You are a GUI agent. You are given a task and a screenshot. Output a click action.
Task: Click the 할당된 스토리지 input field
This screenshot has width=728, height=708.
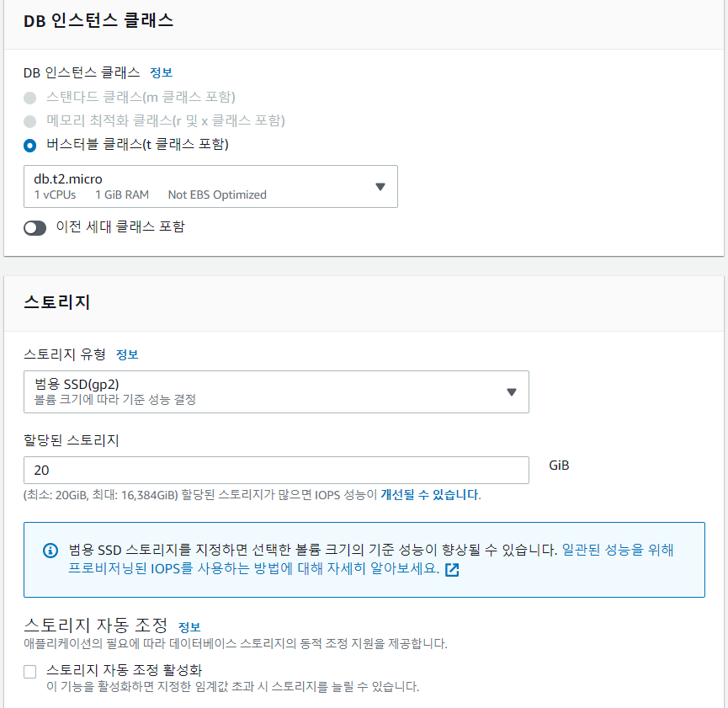(276, 470)
